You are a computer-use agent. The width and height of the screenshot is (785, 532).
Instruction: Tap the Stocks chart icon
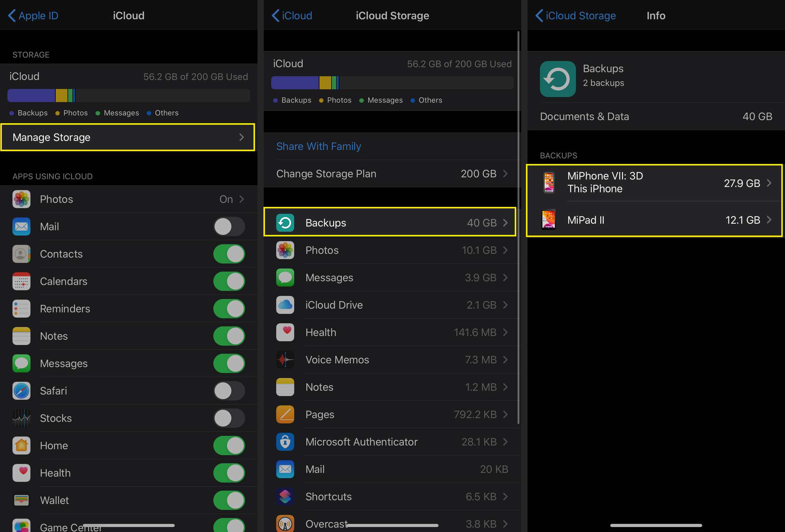click(21, 418)
